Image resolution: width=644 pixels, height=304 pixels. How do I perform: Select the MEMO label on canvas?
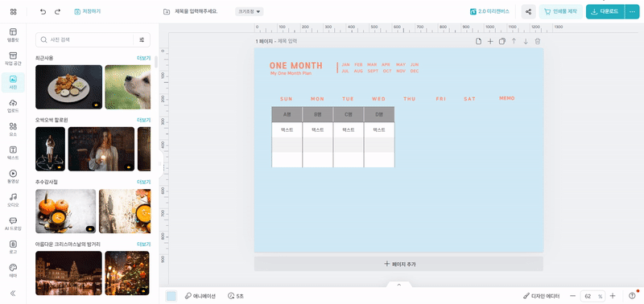[x=507, y=98]
